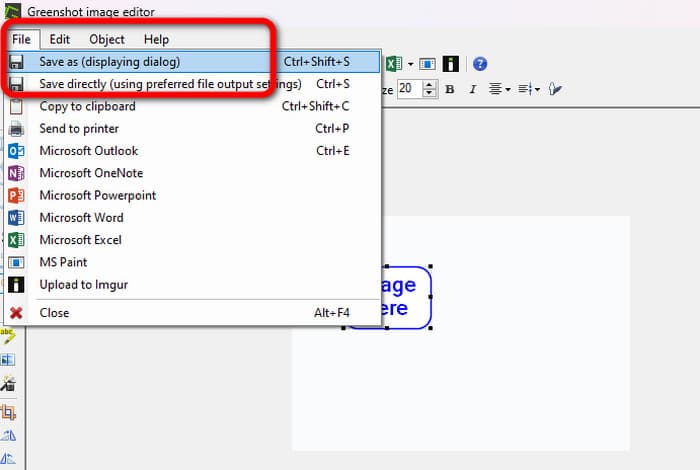700x470 pixels.
Task: Click the Imgur upload toolbar icon
Action: [x=450, y=64]
